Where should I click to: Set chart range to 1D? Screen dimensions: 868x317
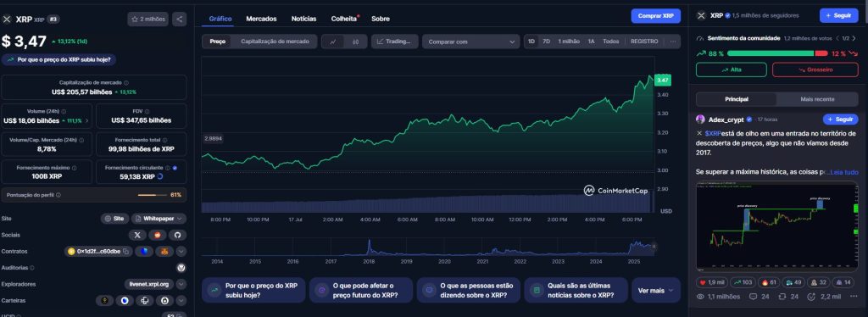point(531,42)
